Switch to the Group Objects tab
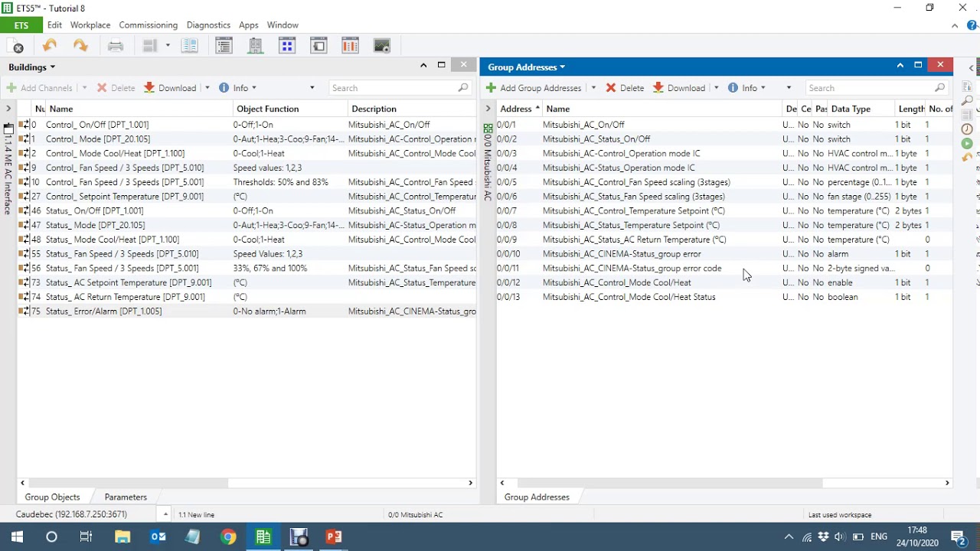 coord(52,497)
